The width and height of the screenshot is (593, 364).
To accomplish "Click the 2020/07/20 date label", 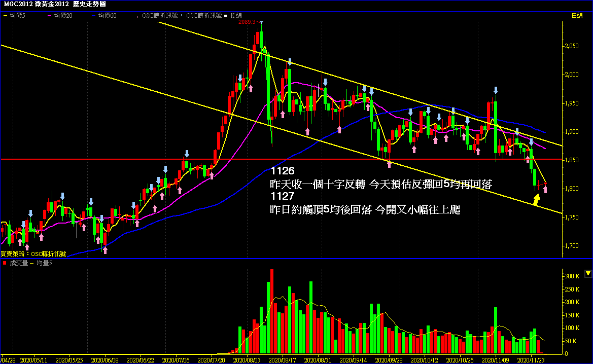I will [212, 360].
